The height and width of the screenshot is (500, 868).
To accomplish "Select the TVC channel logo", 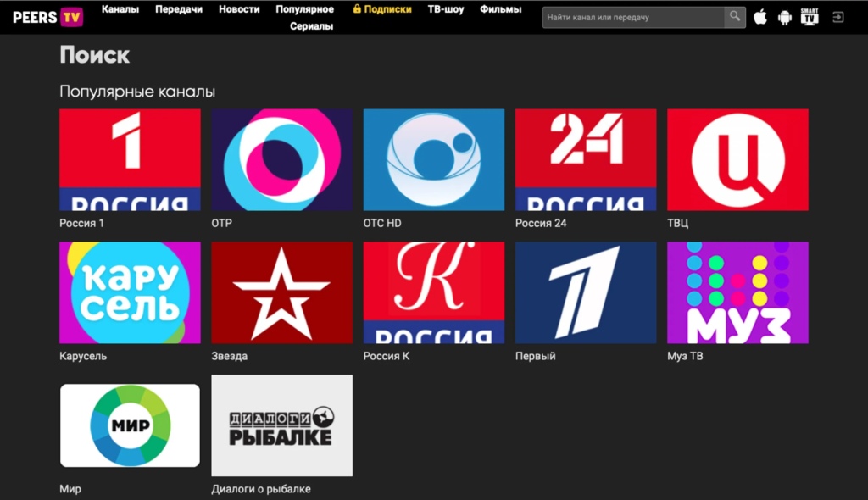I will 737,159.
